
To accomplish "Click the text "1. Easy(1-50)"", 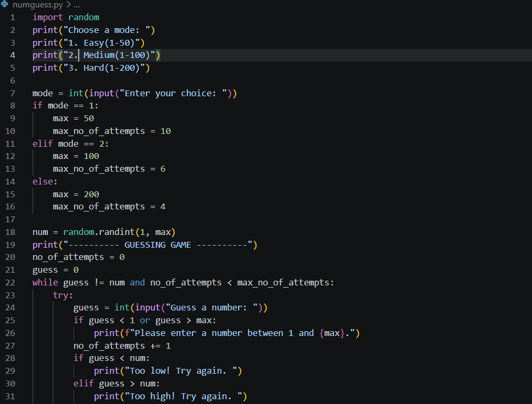I will coord(102,43).
